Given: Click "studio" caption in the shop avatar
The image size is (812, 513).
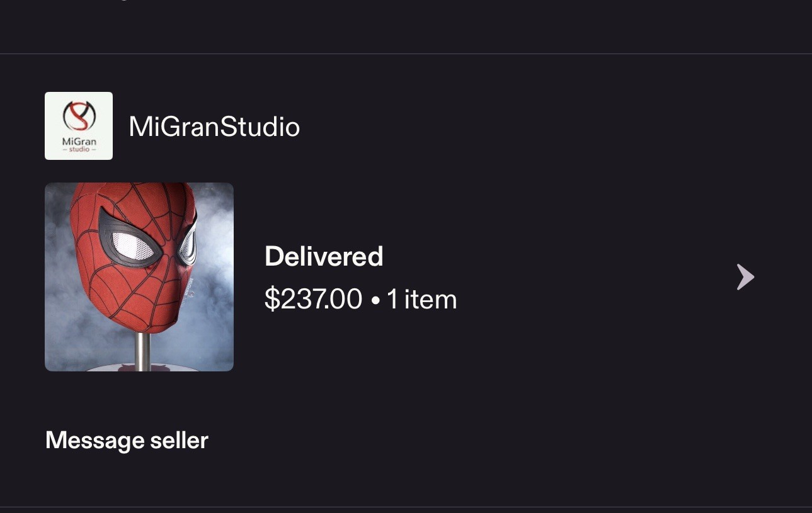Looking at the screenshot, I should click(79, 151).
